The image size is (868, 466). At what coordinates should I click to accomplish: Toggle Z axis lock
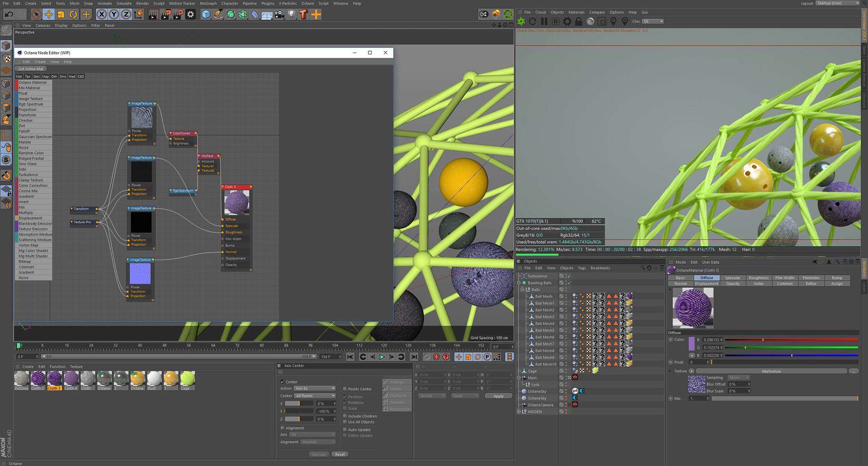(126, 14)
